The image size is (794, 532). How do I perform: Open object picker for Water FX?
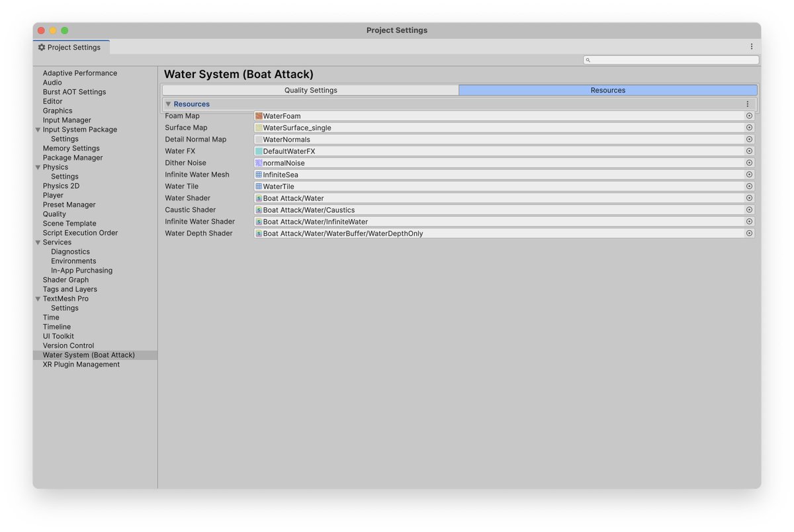coord(749,151)
